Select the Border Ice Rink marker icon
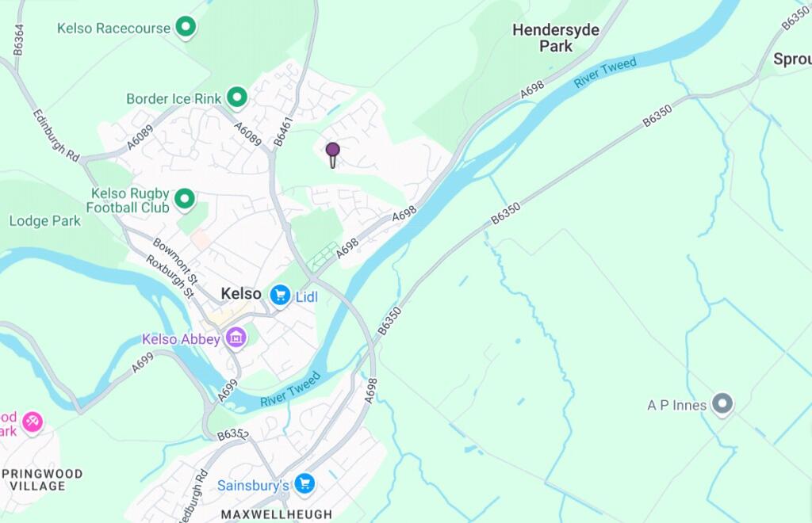The height and width of the screenshot is (523, 812). point(237,97)
